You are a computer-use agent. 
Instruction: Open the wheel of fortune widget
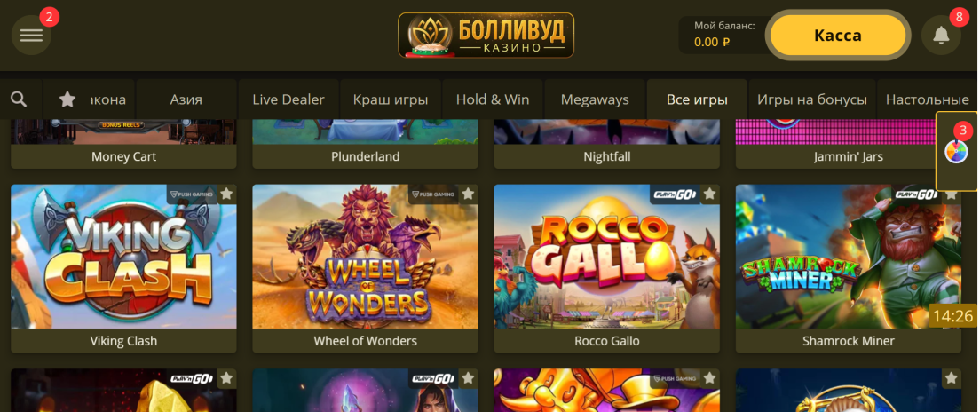956,151
